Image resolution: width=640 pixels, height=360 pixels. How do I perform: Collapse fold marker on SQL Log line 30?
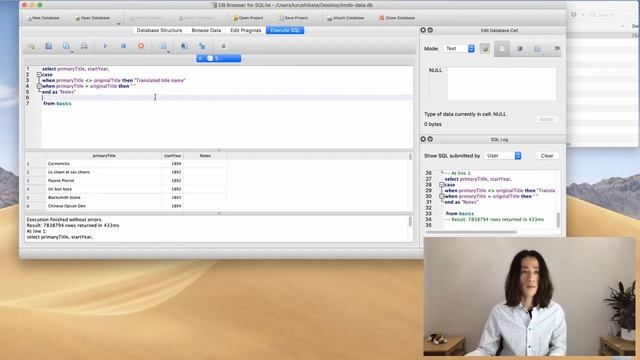pos(442,196)
